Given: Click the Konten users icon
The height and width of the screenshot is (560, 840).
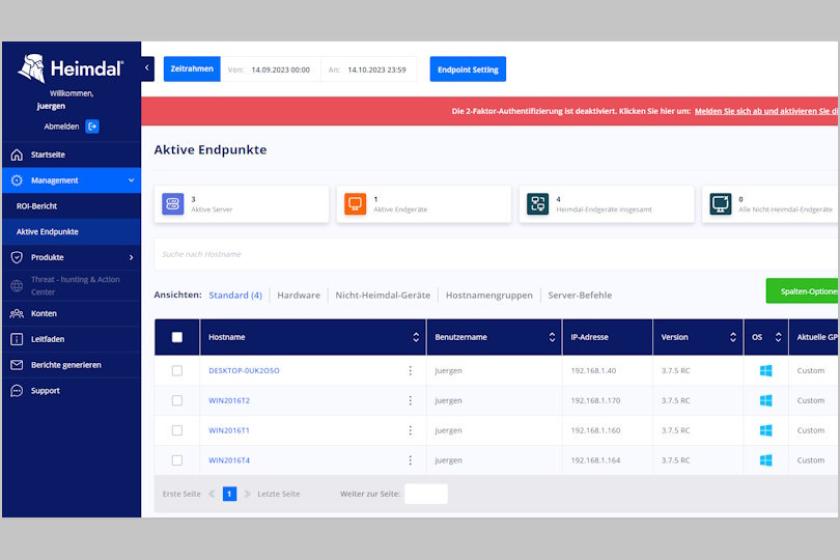Looking at the screenshot, I should pos(17,313).
